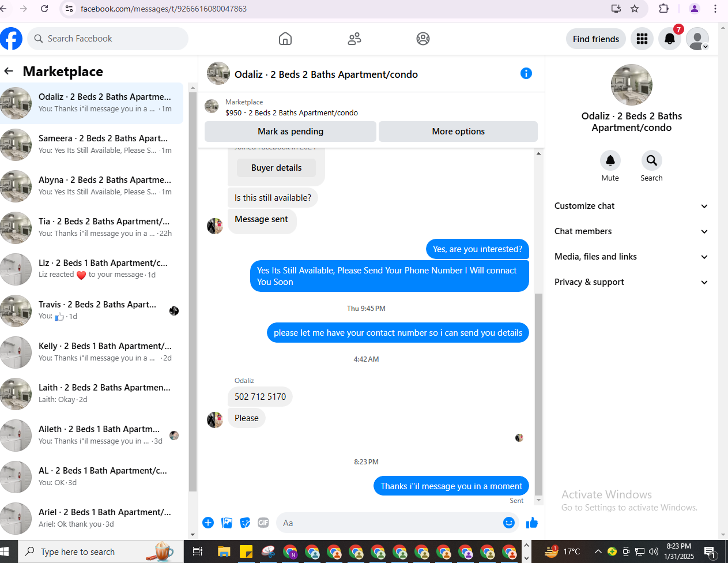
Task: Choose a GIF using the GIF icon
Action: tap(263, 523)
